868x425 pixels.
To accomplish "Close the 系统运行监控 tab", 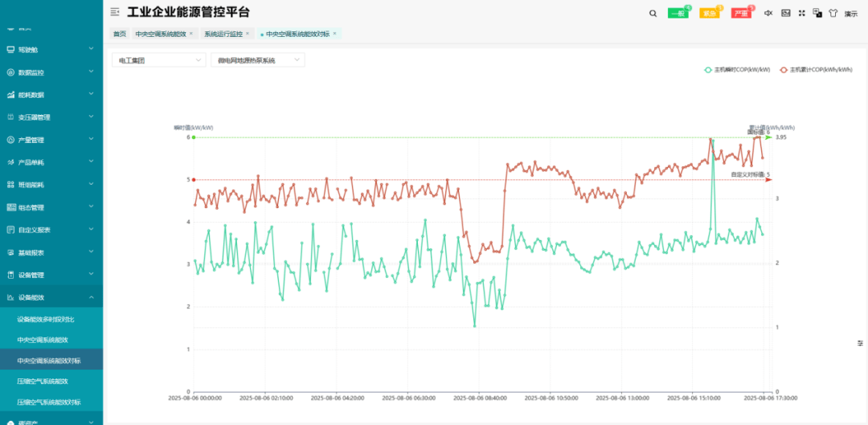I will pyautogui.click(x=248, y=34).
